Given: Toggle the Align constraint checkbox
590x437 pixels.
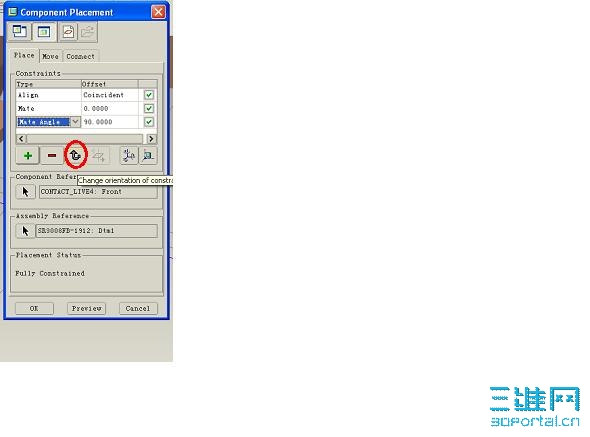Looking at the screenshot, I should point(149,95).
